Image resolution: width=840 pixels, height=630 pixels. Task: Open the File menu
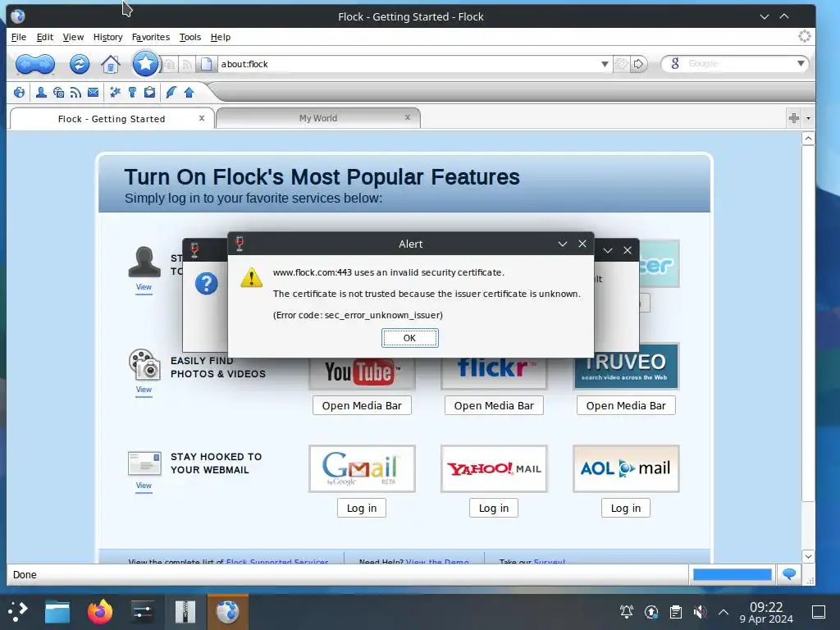tap(19, 37)
